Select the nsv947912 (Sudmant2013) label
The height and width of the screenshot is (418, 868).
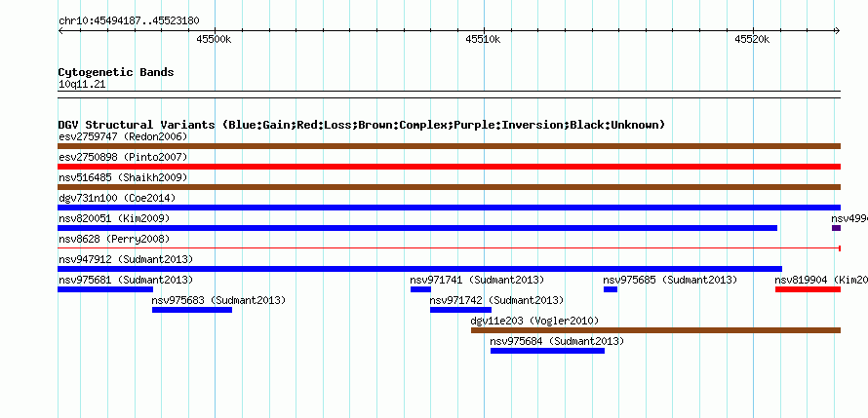[126, 259]
